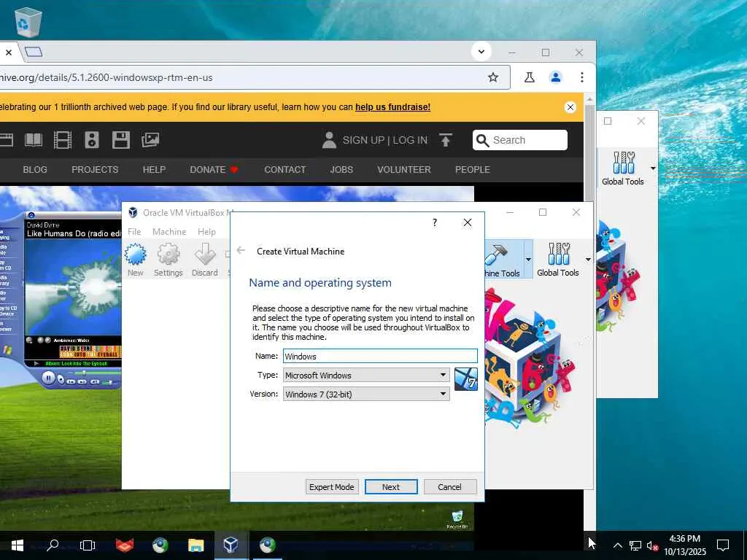Click New in VirtualBox toolbar

(x=135, y=260)
